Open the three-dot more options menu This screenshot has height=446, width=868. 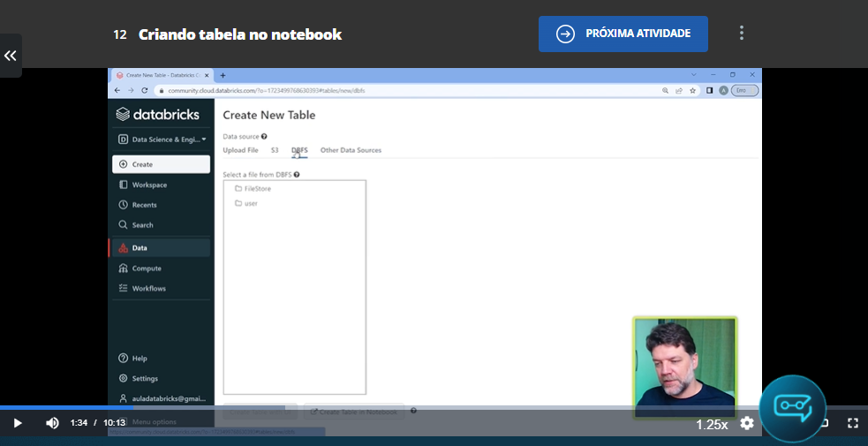pyautogui.click(x=742, y=34)
